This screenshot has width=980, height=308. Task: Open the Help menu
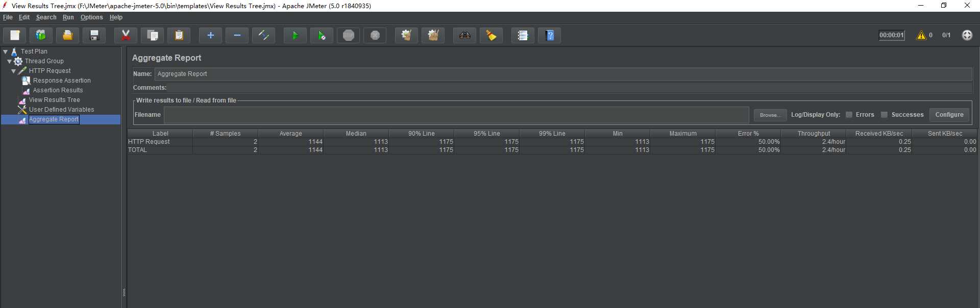click(x=116, y=17)
